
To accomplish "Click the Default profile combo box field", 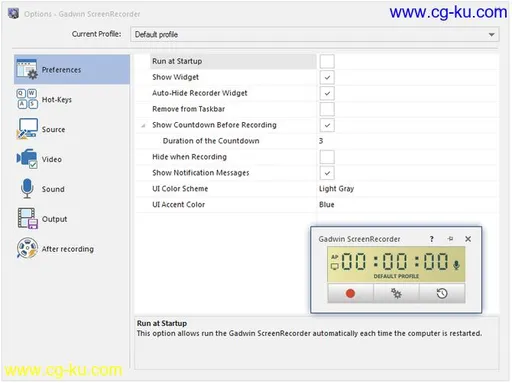I will coord(315,35).
